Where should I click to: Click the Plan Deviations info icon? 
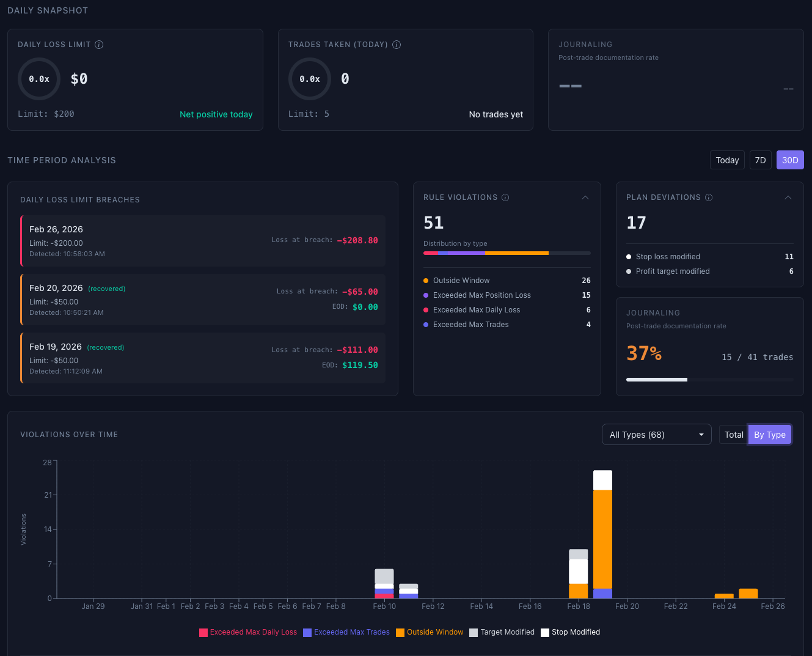click(709, 197)
